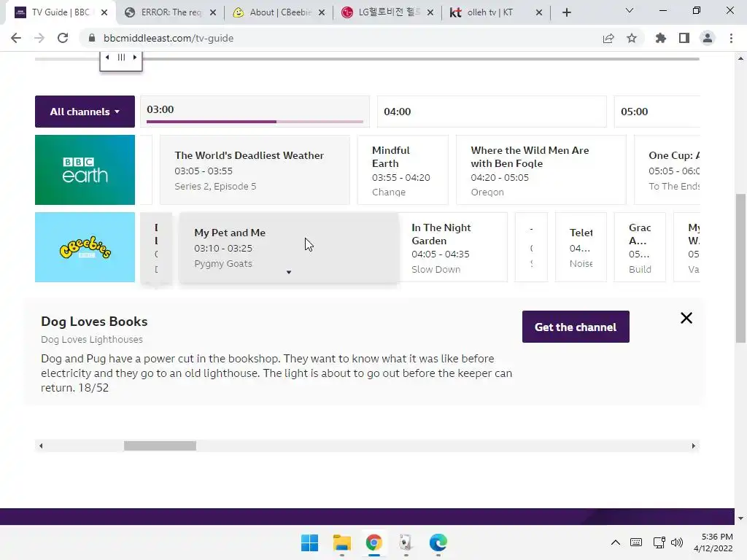Show hidden system tray icons

[x=616, y=542]
